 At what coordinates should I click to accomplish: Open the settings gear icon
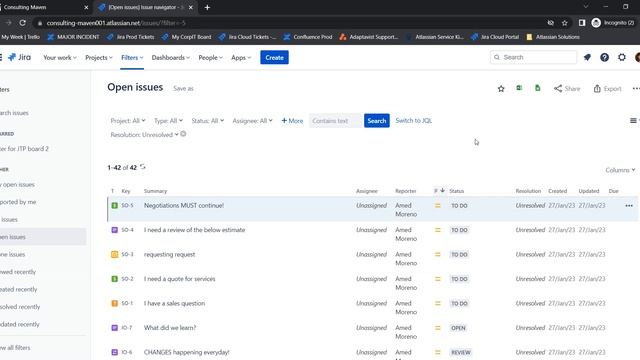[622, 58]
